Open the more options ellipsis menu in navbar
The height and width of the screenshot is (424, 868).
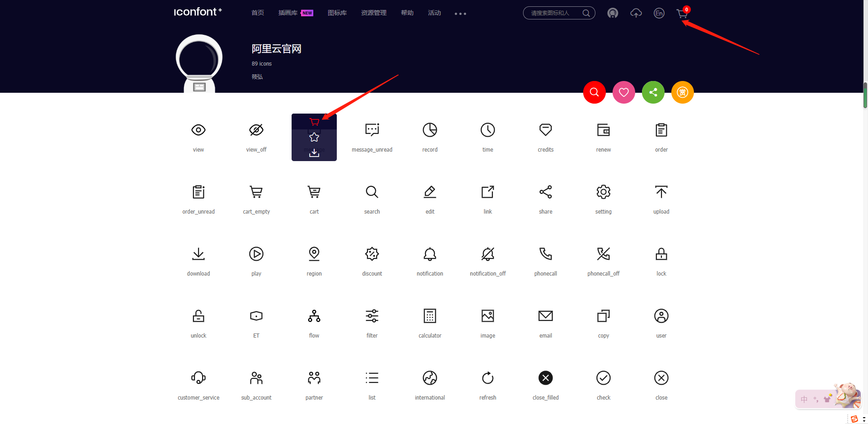click(x=460, y=13)
